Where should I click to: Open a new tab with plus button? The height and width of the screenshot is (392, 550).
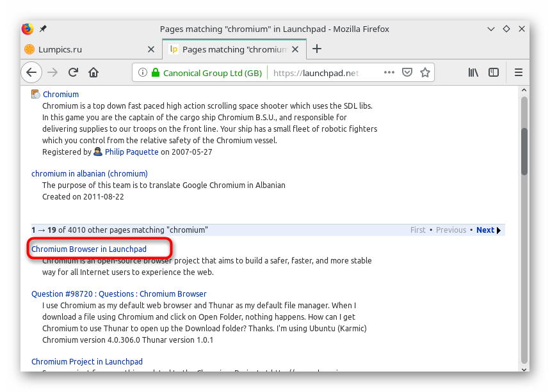click(317, 49)
